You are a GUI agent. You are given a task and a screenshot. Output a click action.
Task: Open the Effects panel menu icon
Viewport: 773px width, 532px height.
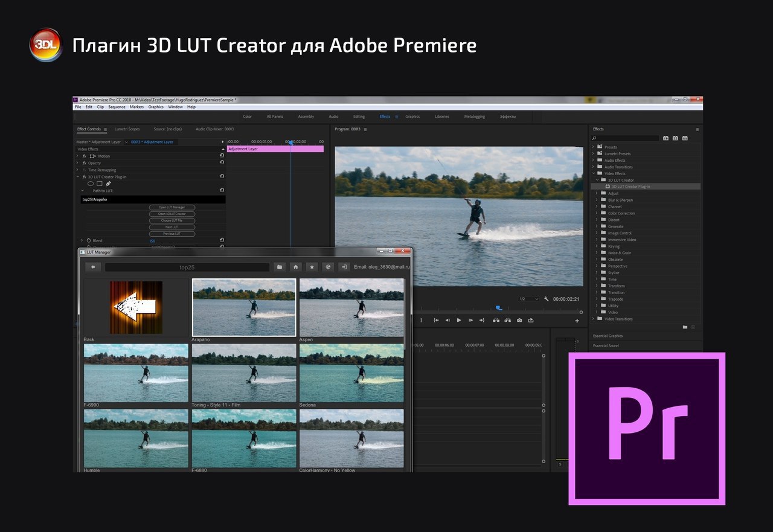pos(698,129)
